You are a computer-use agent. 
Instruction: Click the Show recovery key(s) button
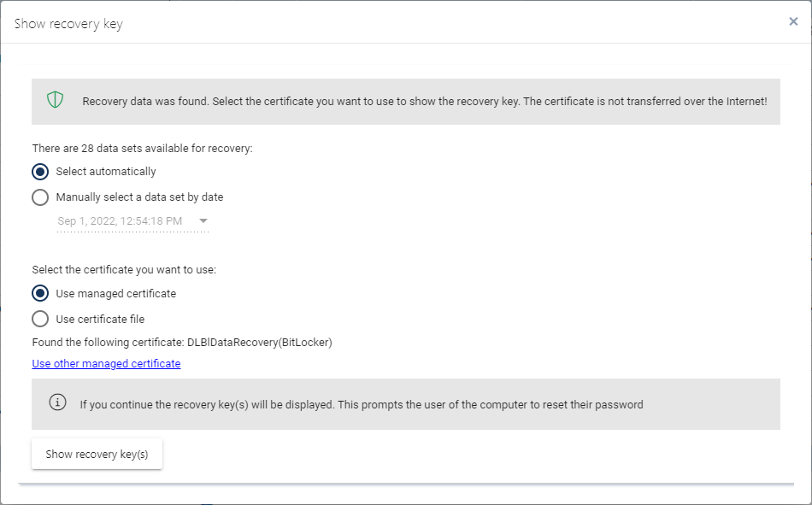[97, 455]
